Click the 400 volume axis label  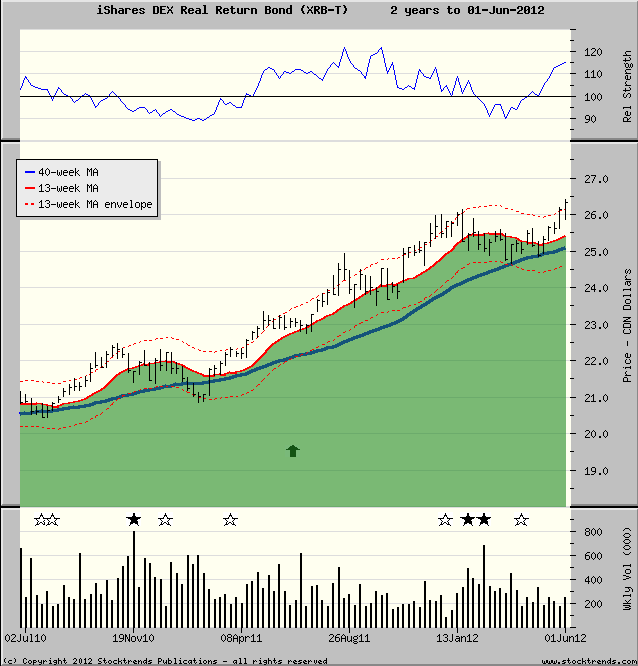tap(593, 580)
